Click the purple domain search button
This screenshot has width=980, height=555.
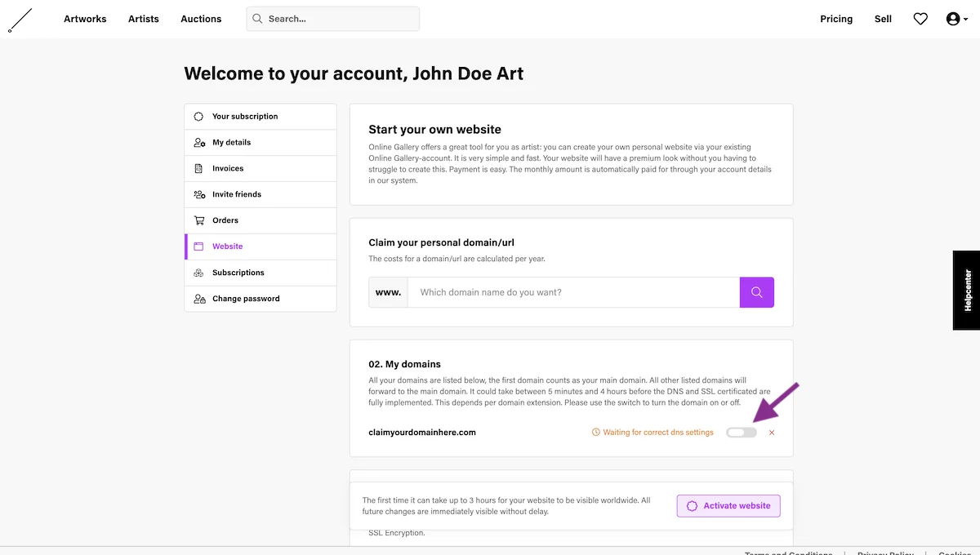point(757,292)
